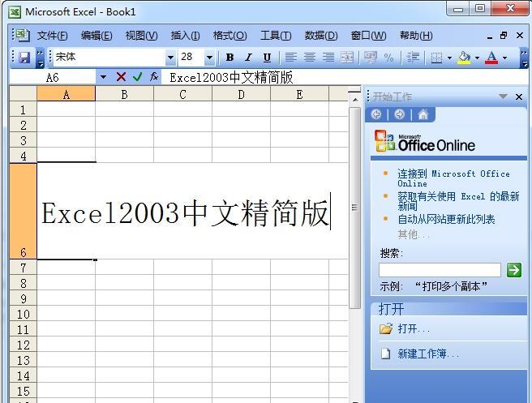Screen dimensions: 532x403
Task: Apply Currency style format
Action: (x=370, y=58)
